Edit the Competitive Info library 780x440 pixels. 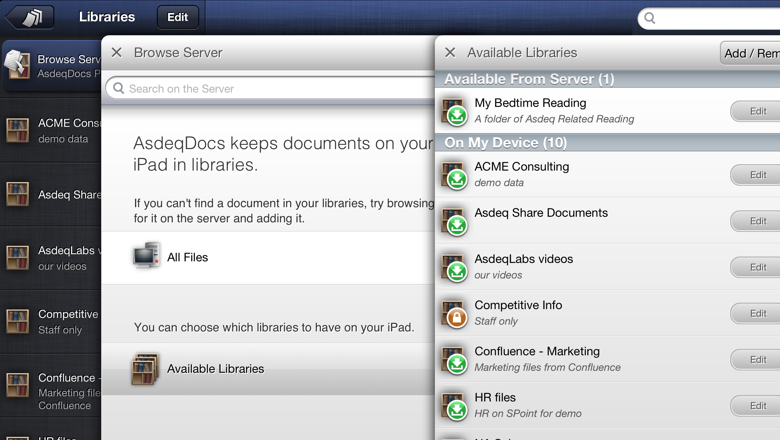(757, 313)
